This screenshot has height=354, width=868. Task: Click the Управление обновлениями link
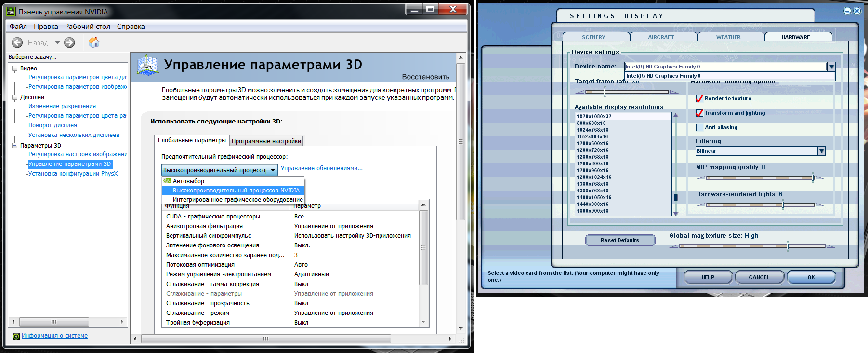(x=322, y=168)
